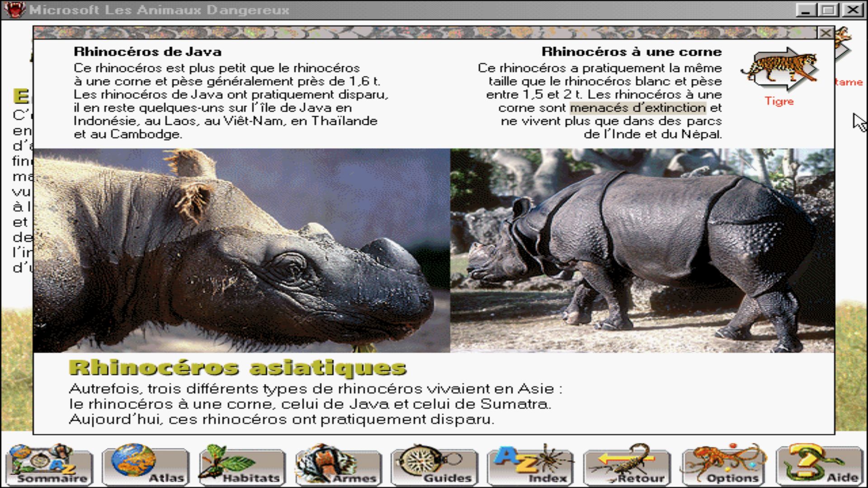Image resolution: width=868 pixels, height=488 pixels.
Task: Click the one-horned rhinoceros photo
Action: pyautogui.click(x=642, y=250)
